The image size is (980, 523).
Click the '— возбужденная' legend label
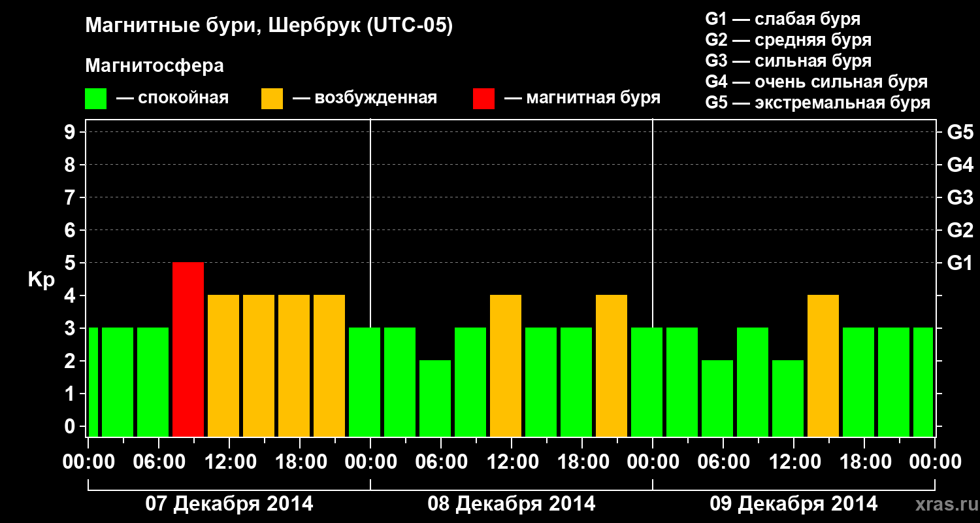(x=365, y=99)
